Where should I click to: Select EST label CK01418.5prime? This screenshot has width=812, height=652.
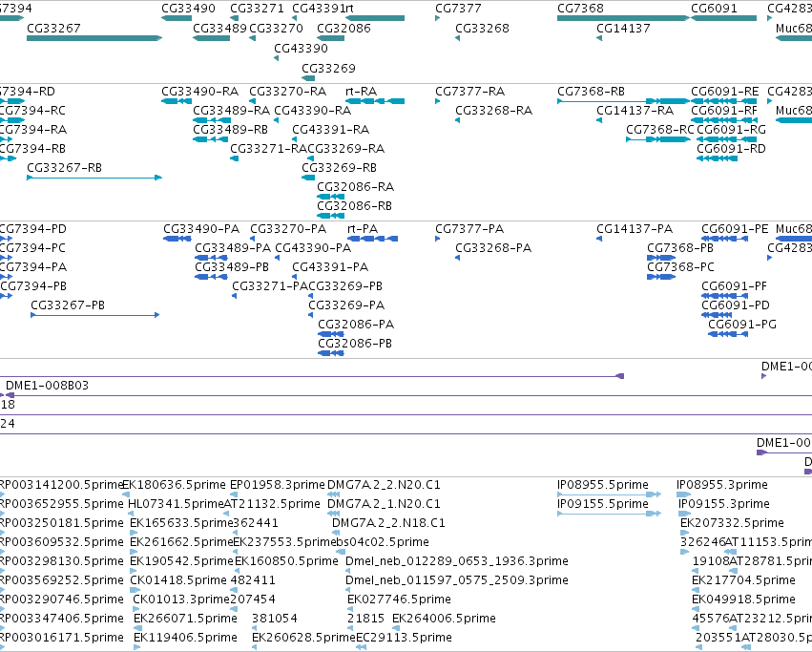point(178,580)
